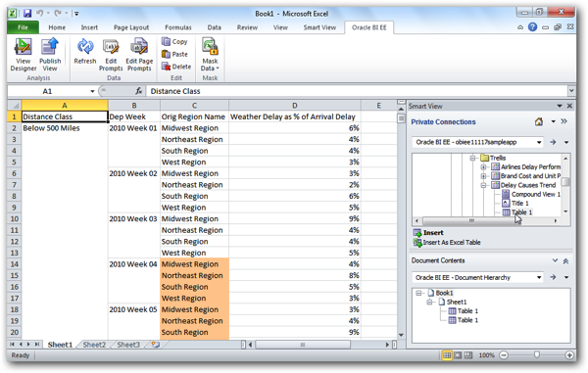Expand Brand Cost and Unit node
This screenshot has height=373, width=588.
pyautogui.click(x=483, y=176)
